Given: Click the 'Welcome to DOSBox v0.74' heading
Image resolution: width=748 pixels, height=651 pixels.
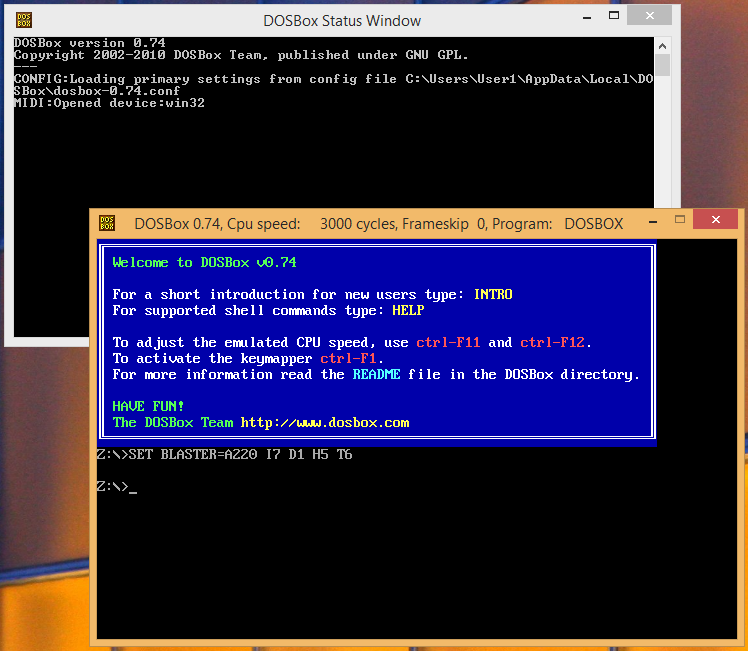Looking at the screenshot, I should pyautogui.click(x=204, y=262).
